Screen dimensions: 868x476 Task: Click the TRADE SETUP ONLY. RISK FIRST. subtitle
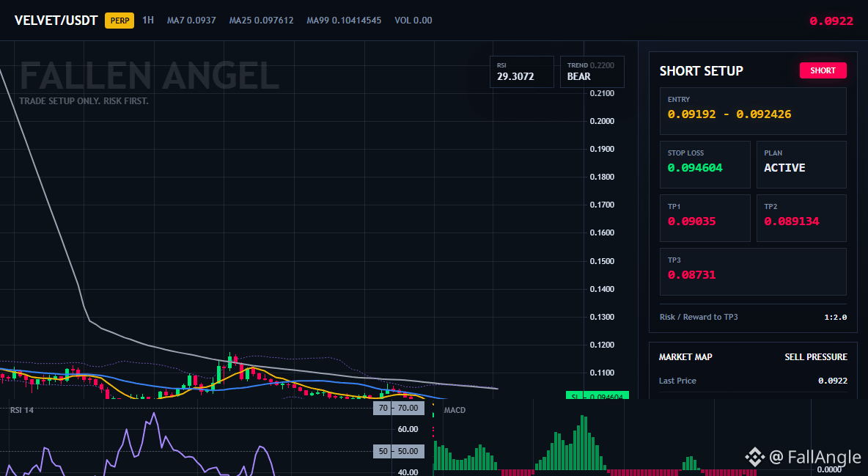84,101
